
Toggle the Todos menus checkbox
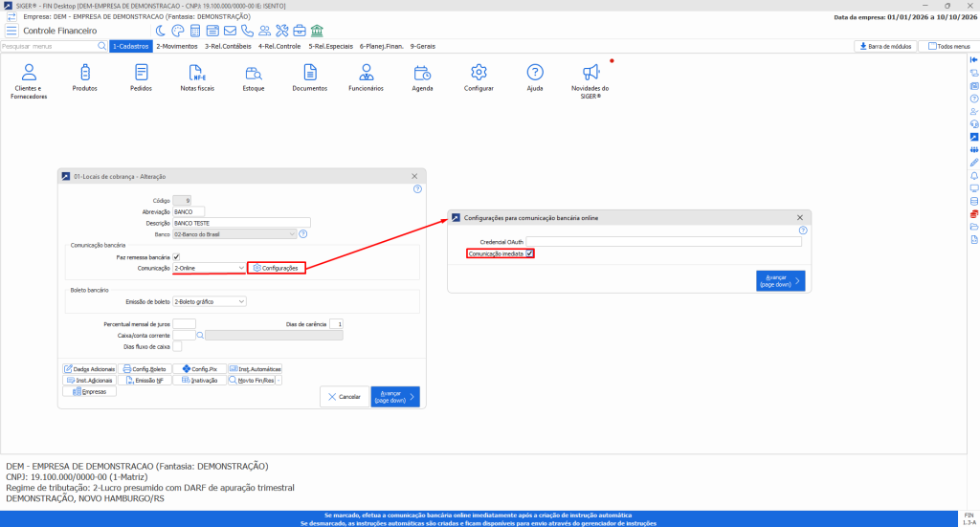click(932, 46)
